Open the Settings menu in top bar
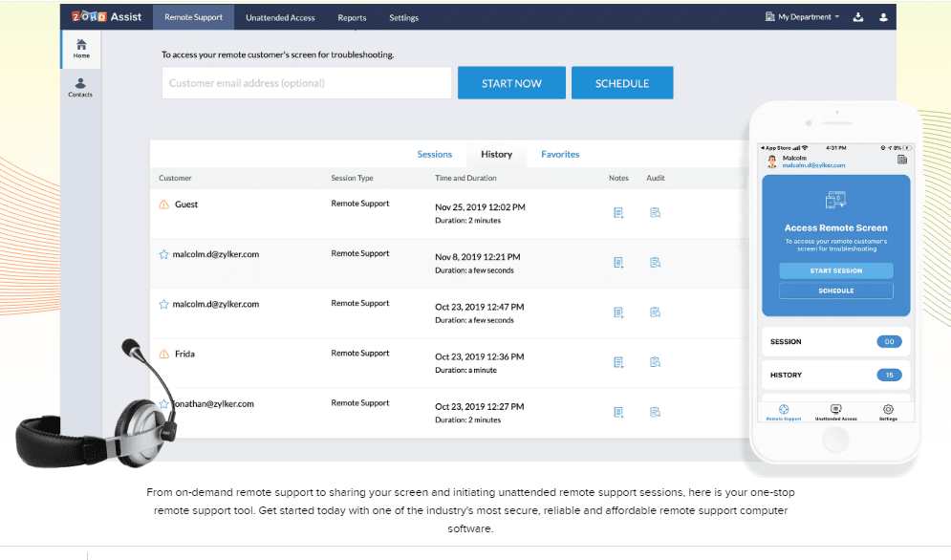This screenshot has height=560, width=951. click(404, 17)
